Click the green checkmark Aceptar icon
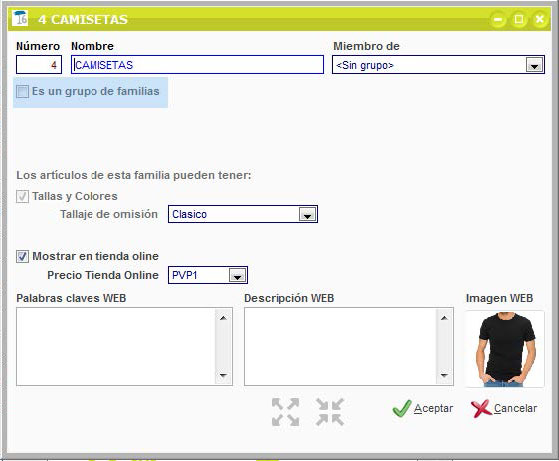 [x=401, y=409]
